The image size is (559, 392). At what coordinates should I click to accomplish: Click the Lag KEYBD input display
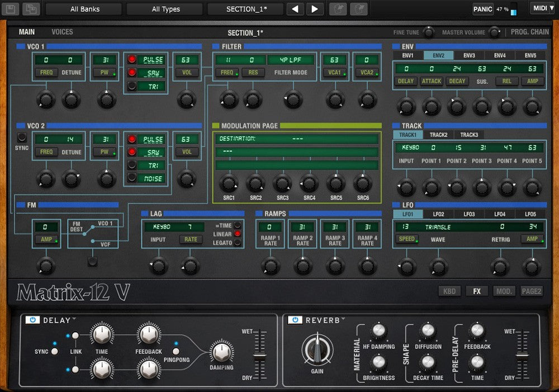coord(162,226)
